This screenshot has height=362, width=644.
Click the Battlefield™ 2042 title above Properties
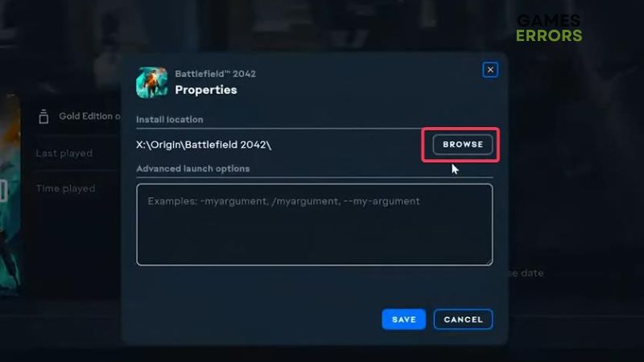pyautogui.click(x=215, y=74)
